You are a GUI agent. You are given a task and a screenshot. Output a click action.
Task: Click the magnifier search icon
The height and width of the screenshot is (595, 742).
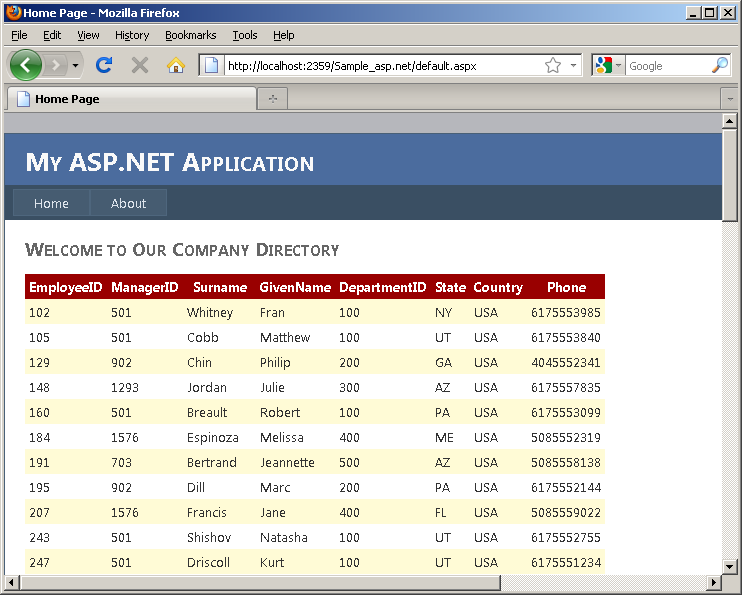click(x=720, y=65)
